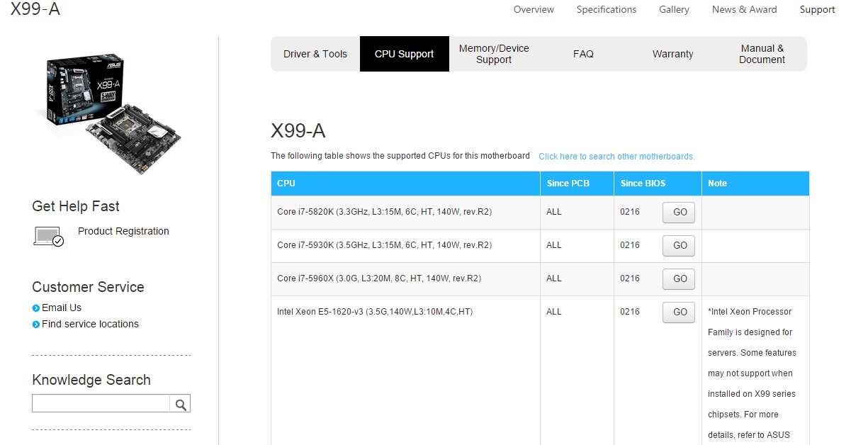The image size is (868, 445).
Task: Click the Knowledge Search heading
Action: [x=91, y=380]
